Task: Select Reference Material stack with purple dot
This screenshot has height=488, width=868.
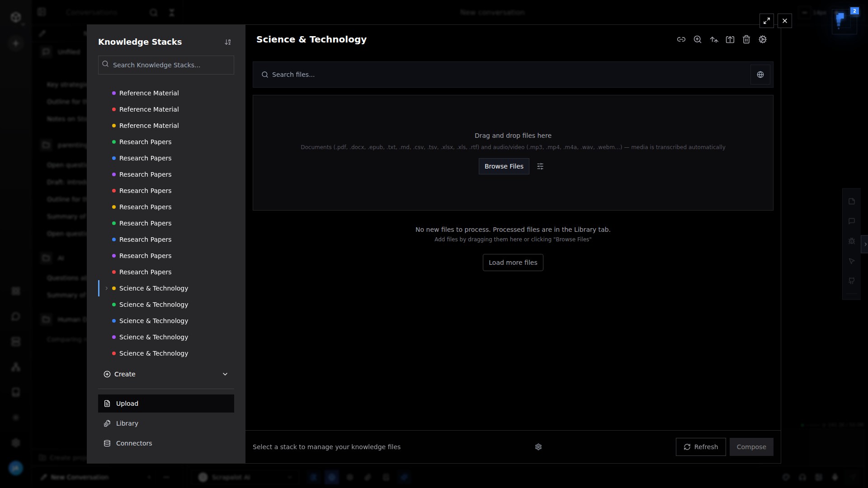Action: 166,93
